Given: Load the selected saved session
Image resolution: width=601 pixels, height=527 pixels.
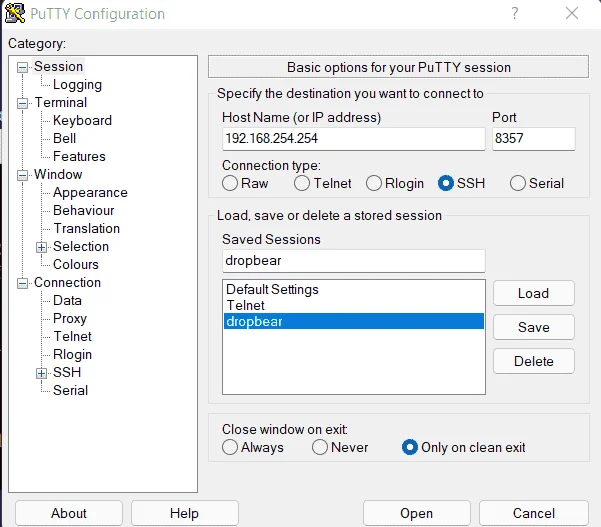Looking at the screenshot, I should click(534, 293).
